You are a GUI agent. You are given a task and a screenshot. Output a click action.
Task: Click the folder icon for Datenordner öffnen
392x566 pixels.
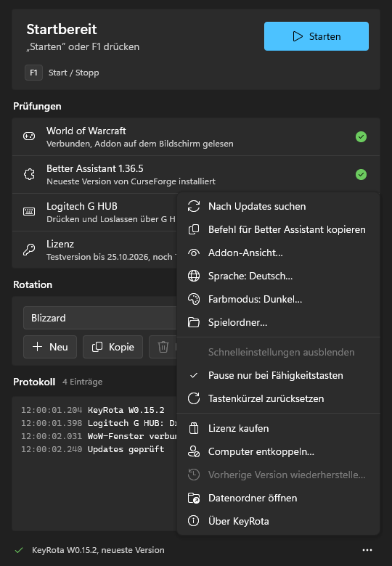pyautogui.click(x=194, y=498)
